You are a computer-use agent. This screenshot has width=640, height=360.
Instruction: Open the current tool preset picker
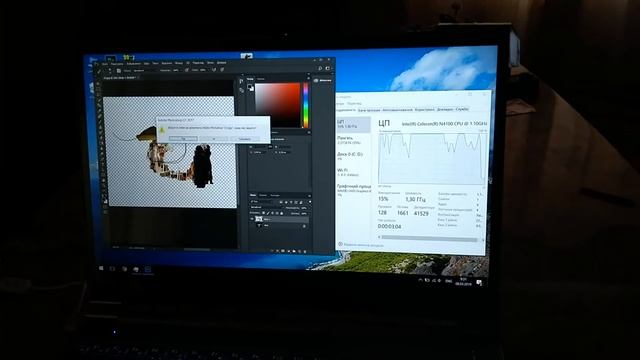(99, 71)
